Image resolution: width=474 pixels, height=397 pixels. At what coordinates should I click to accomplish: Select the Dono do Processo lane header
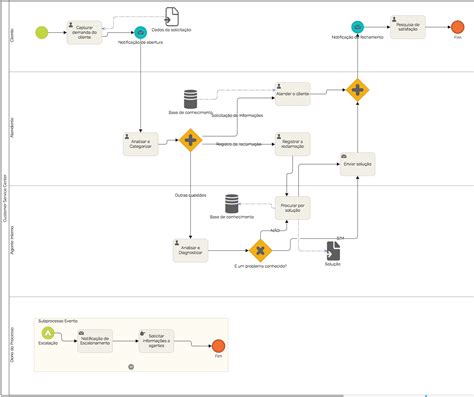point(13,344)
